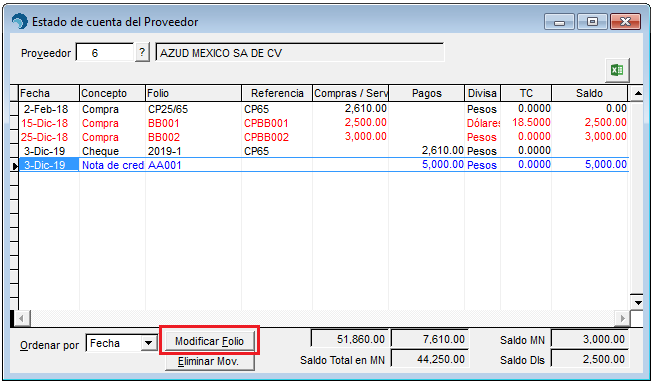Click the horizontal scrollbar right arrow
Screen dimensions: 653x384
(623, 319)
